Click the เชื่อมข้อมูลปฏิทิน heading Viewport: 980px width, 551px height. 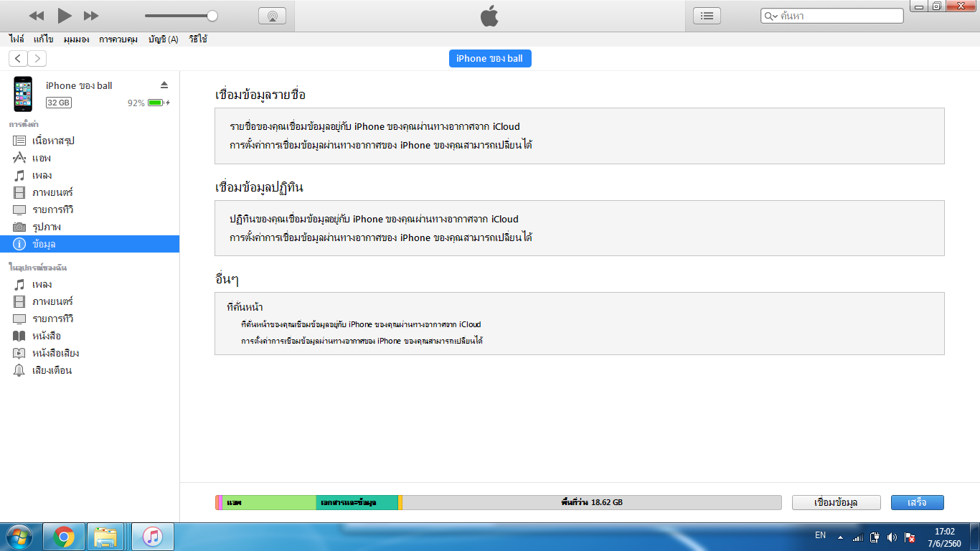coord(259,187)
